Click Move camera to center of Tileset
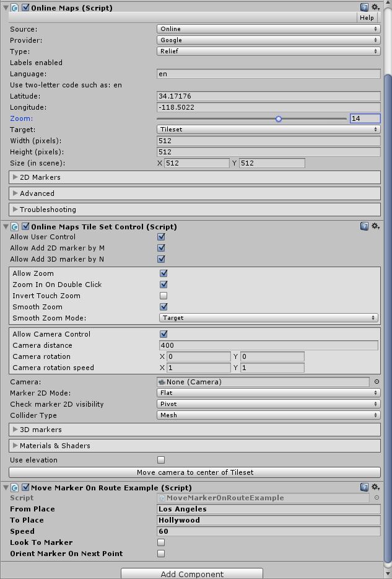The image size is (392, 579). click(194, 472)
